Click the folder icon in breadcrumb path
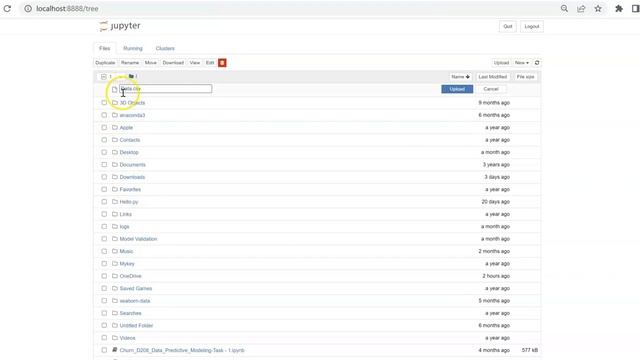 [x=131, y=76]
